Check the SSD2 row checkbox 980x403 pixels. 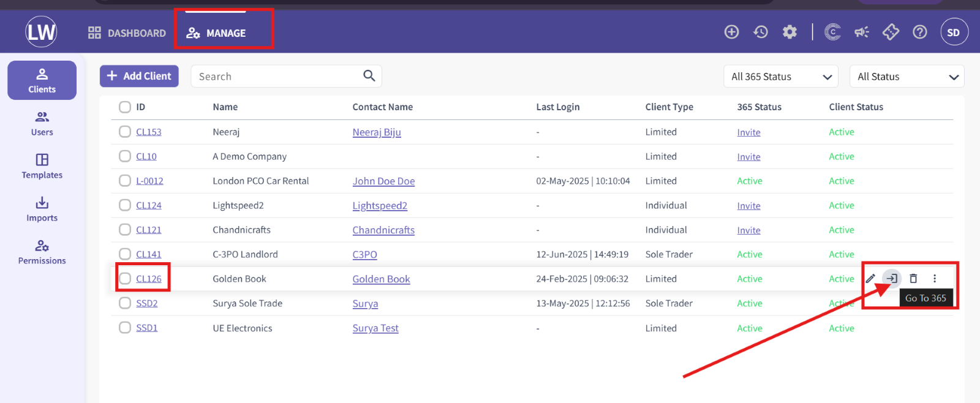tap(125, 303)
